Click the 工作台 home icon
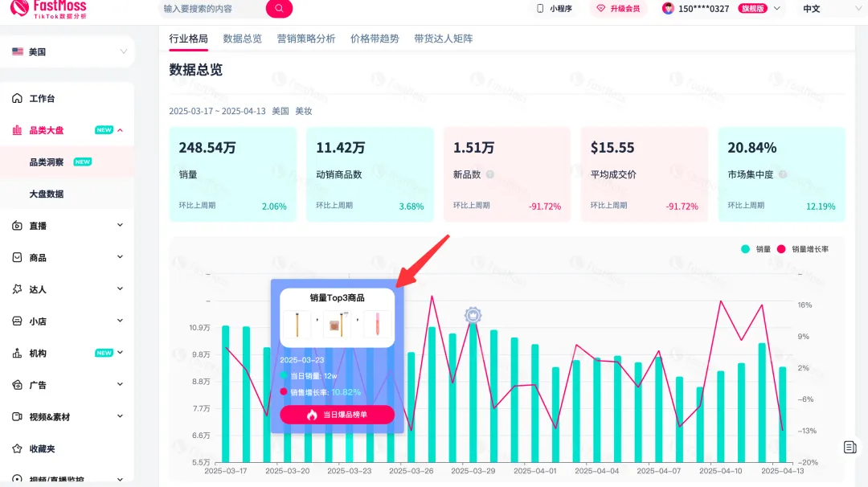 [x=17, y=98]
